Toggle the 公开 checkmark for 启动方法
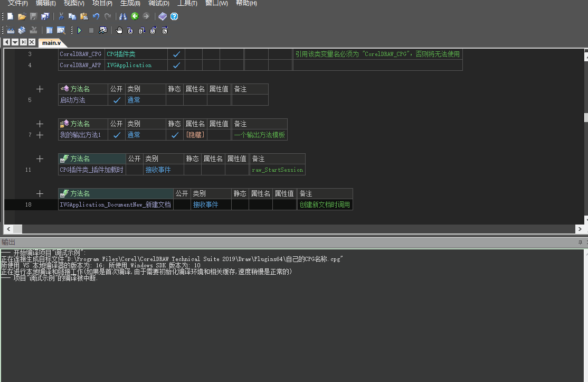The width and height of the screenshot is (588, 382). coord(117,100)
